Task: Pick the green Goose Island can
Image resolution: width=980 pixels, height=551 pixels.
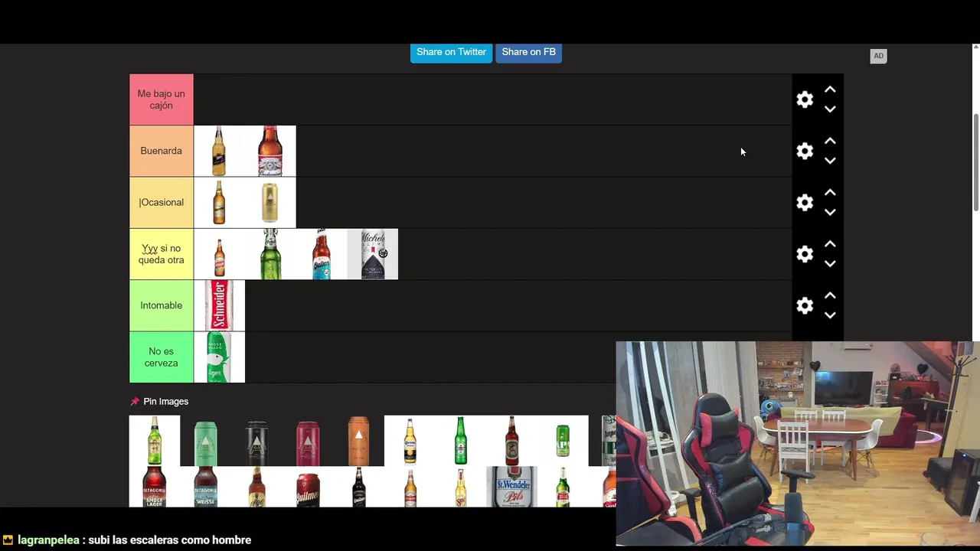Action: click(x=219, y=357)
